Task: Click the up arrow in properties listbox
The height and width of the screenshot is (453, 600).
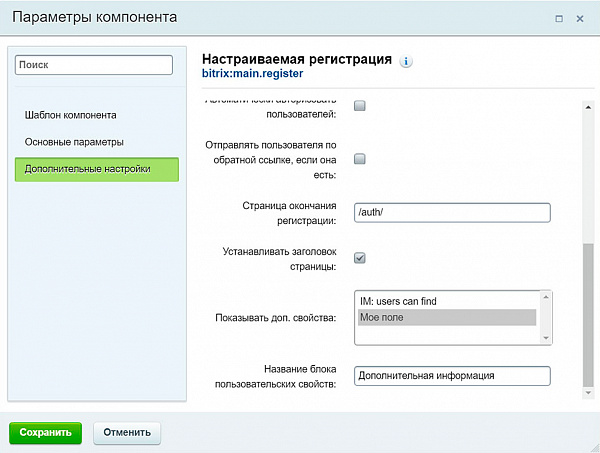Action: 546,297
